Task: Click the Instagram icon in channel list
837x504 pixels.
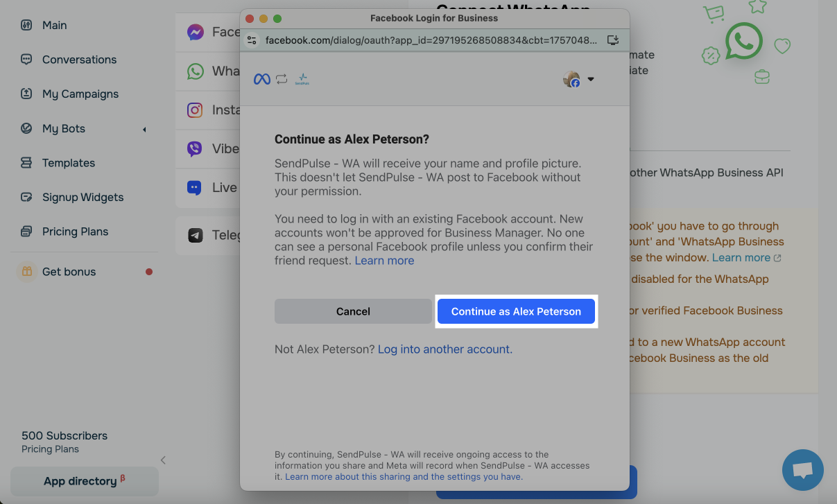Action: tap(196, 110)
